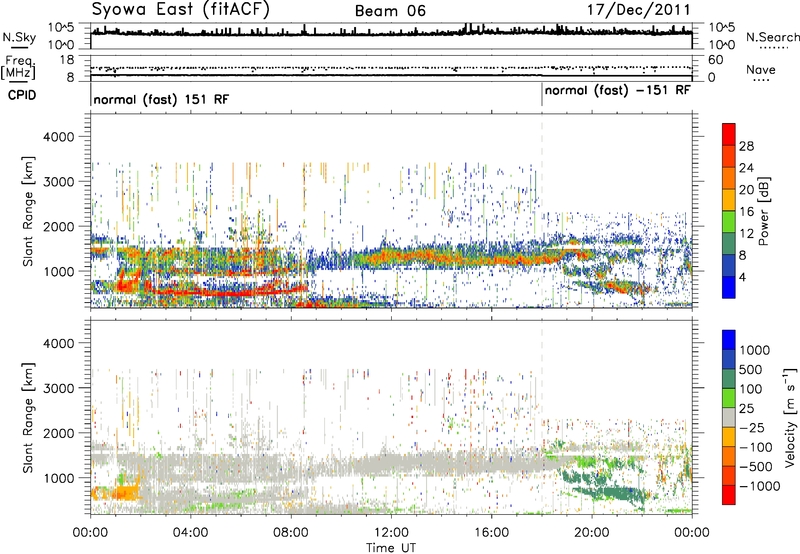The width and height of the screenshot is (800, 554).
Task: Click the "16:00" time tick label
Action: tap(491, 533)
